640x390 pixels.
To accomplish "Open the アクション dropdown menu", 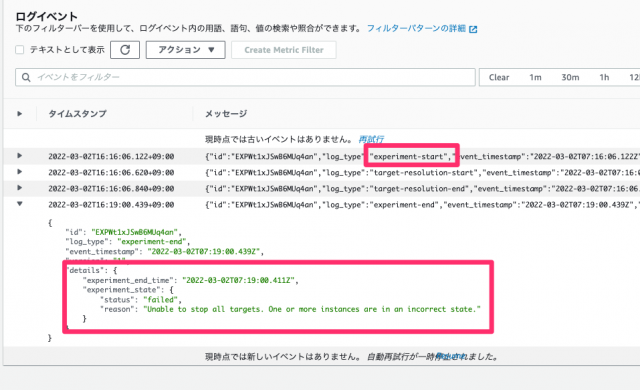I will (x=186, y=50).
